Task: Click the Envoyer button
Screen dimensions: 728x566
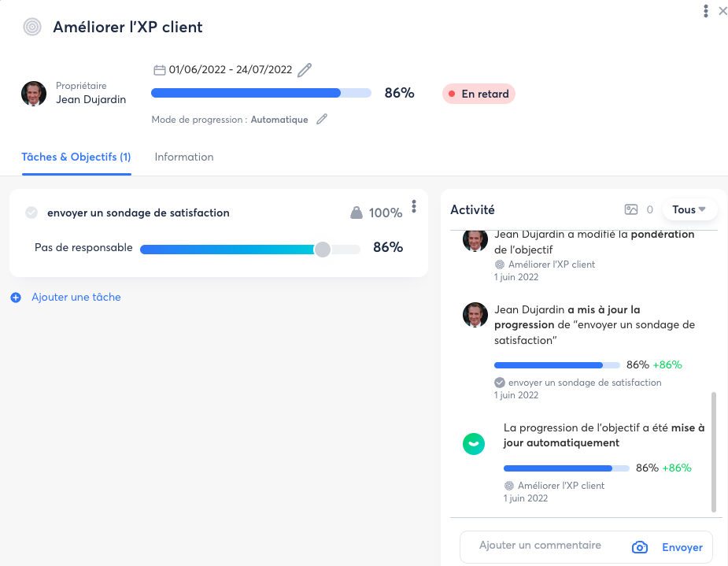Action: click(682, 547)
